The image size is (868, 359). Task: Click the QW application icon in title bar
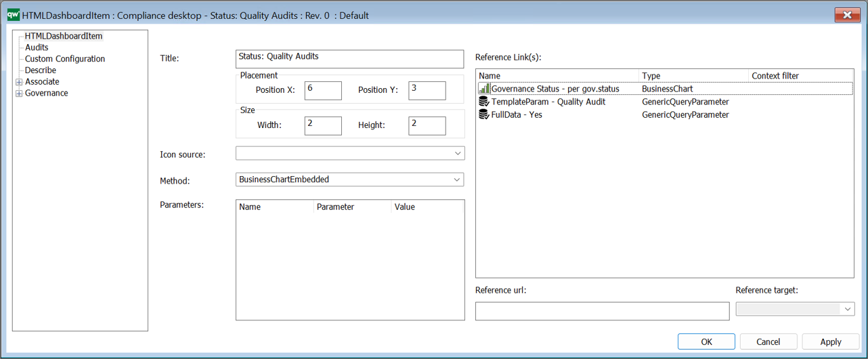coord(13,15)
